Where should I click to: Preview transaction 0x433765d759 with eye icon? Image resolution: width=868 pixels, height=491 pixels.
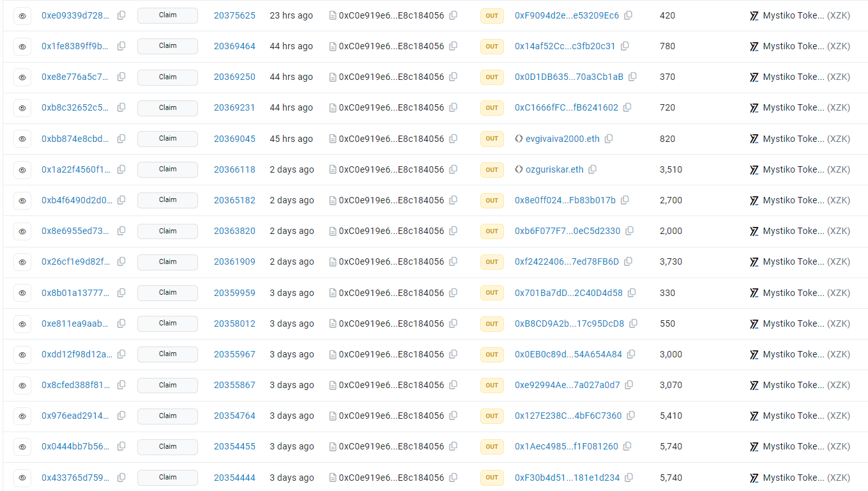click(22, 478)
